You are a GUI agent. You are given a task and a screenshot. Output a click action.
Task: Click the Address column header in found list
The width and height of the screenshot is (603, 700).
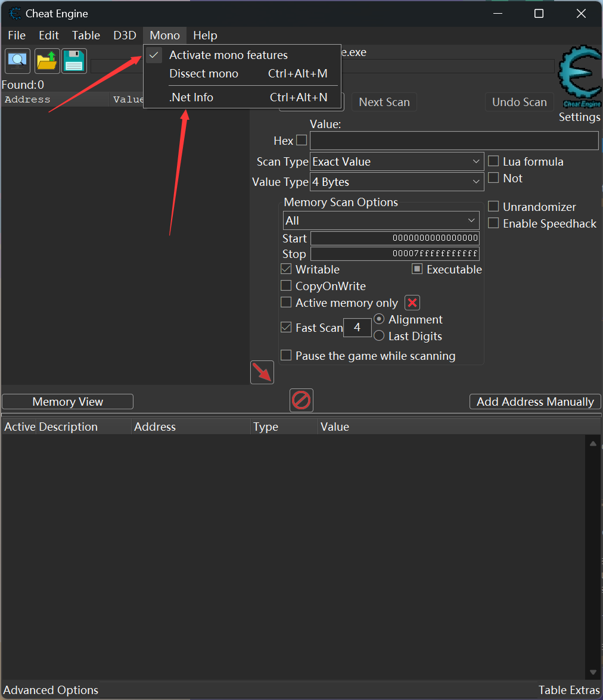click(55, 99)
